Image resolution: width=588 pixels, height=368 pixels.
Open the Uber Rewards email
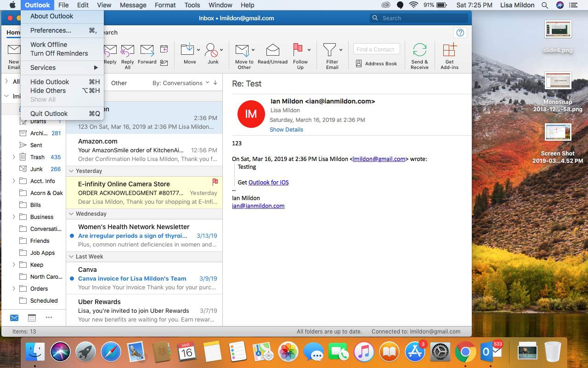(x=144, y=310)
